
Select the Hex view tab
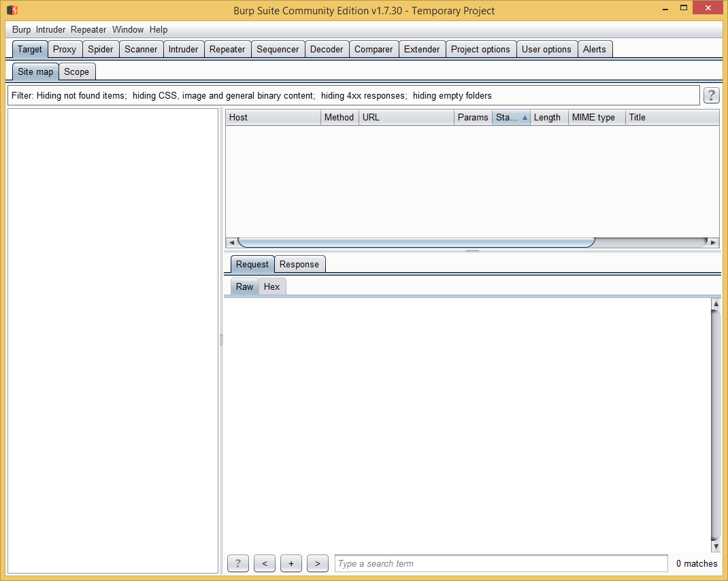pyautogui.click(x=271, y=286)
